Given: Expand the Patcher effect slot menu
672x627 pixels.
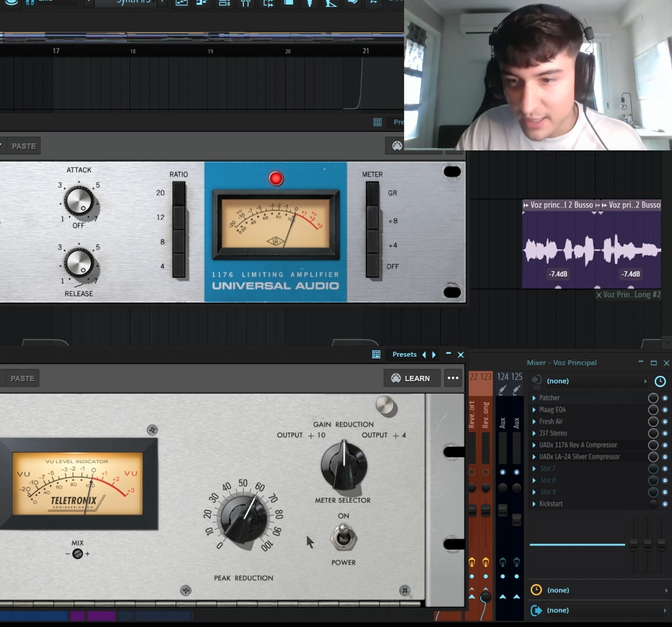Looking at the screenshot, I should (x=534, y=398).
